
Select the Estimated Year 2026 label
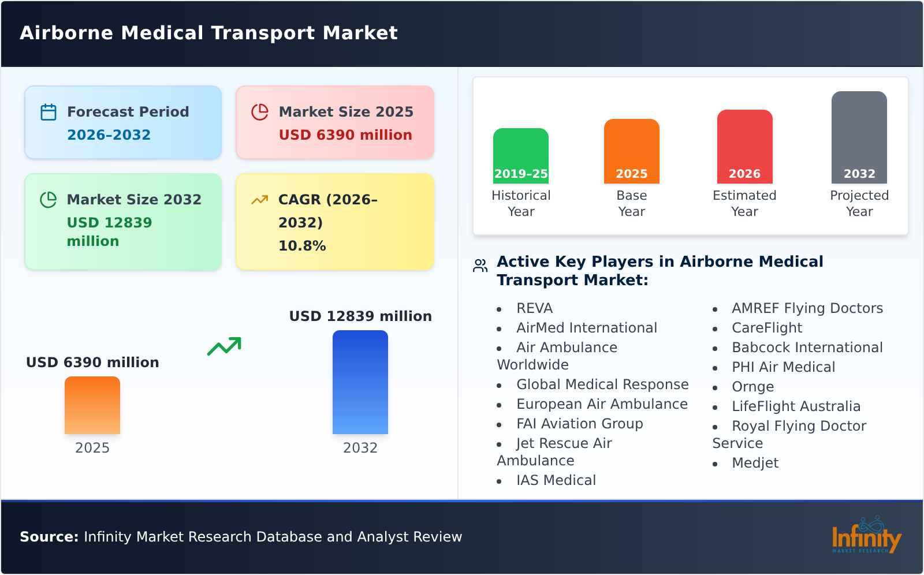pyautogui.click(x=744, y=203)
